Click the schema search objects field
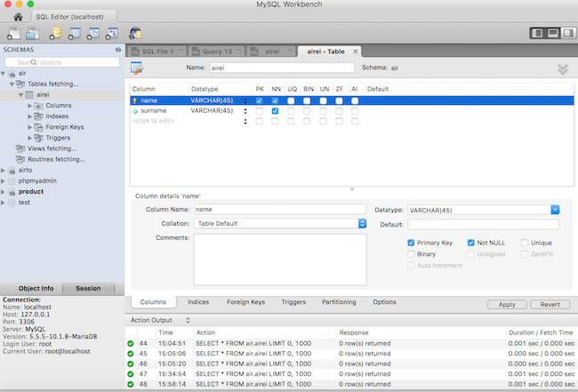 coord(62,62)
